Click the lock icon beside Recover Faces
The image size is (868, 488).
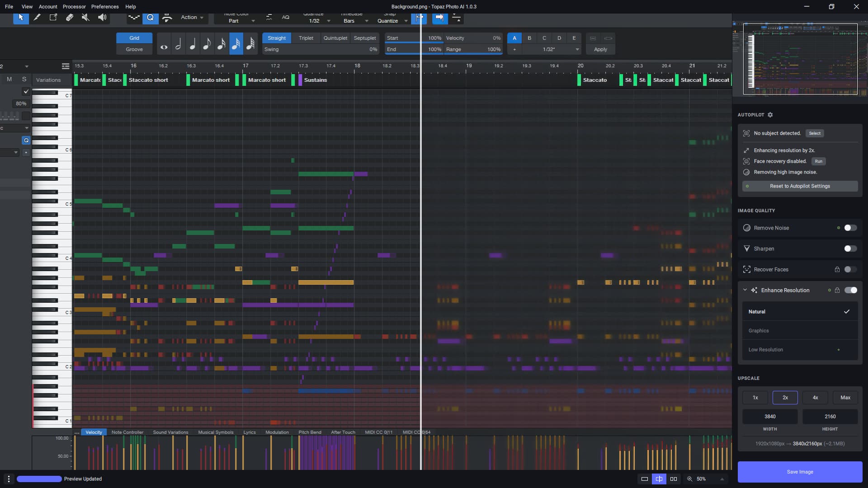click(x=837, y=269)
